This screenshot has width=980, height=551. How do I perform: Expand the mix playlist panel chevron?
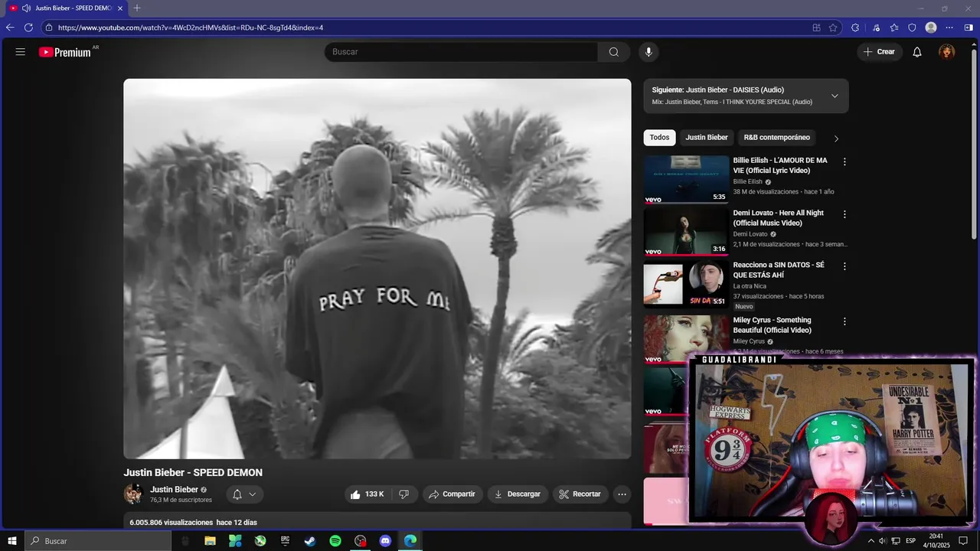(835, 96)
